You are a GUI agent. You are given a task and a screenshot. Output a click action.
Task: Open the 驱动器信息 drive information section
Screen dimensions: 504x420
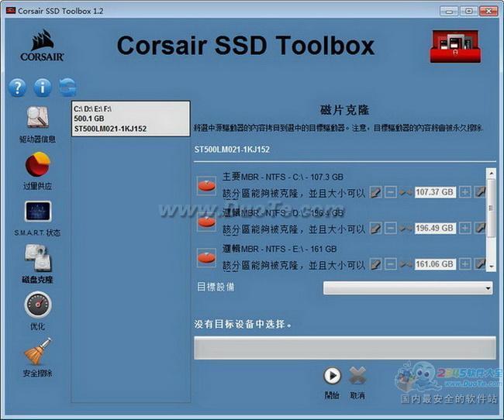point(38,124)
